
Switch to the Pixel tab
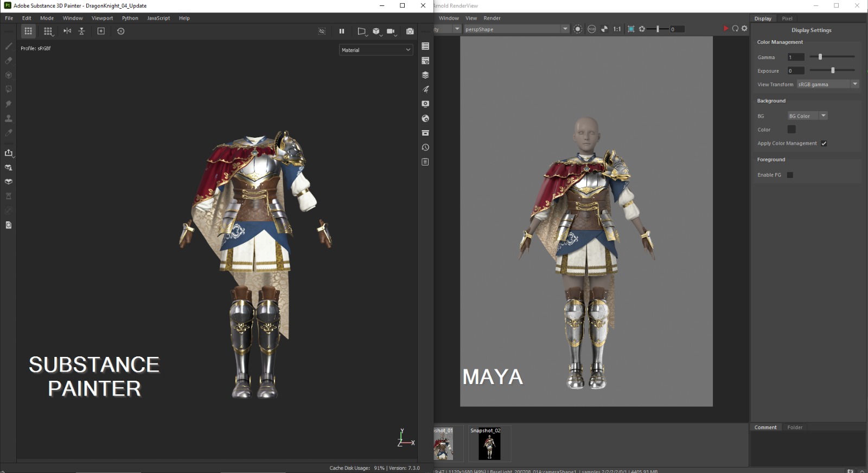coord(787,18)
